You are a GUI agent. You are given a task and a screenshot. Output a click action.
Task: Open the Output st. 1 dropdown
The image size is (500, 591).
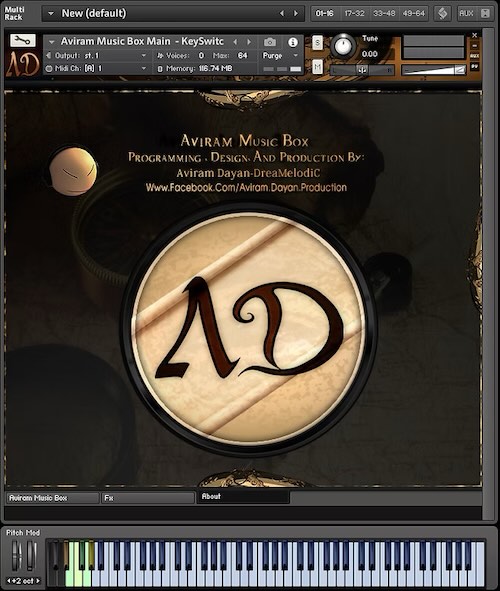pyautogui.click(x=144, y=56)
